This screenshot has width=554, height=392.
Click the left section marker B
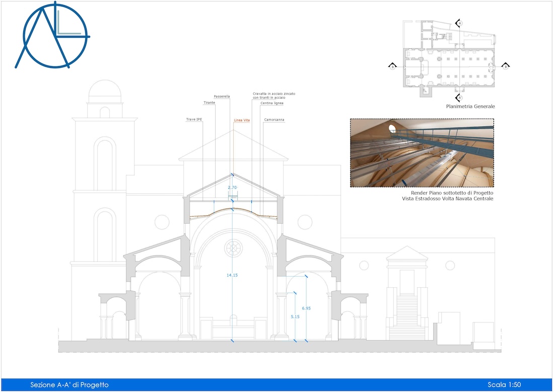(x=392, y=66)
